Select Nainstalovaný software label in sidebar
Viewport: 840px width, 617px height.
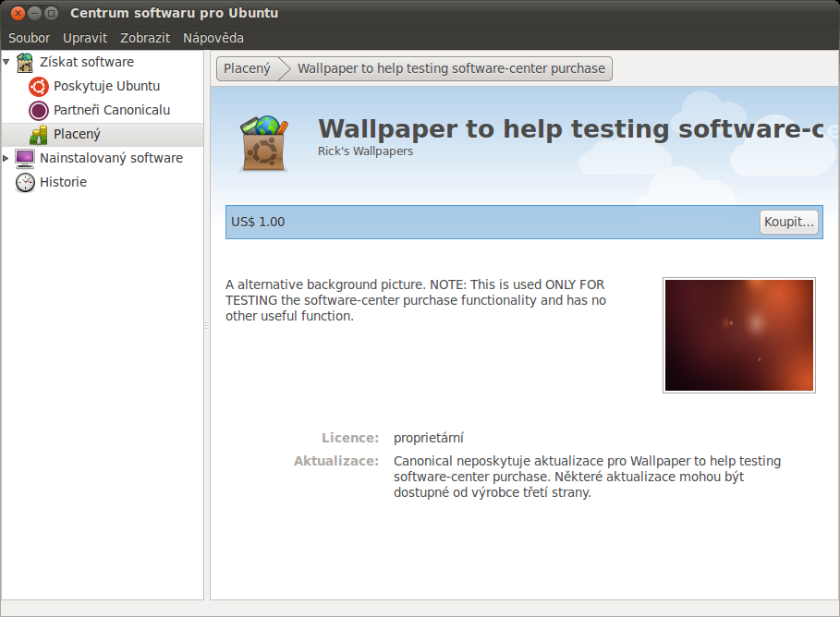[112, 158]
